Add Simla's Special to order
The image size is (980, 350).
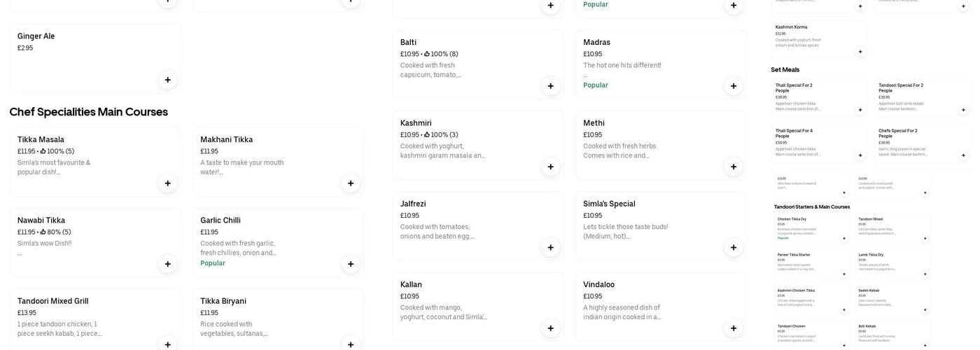pyautogui.click(x=734, y=248)
